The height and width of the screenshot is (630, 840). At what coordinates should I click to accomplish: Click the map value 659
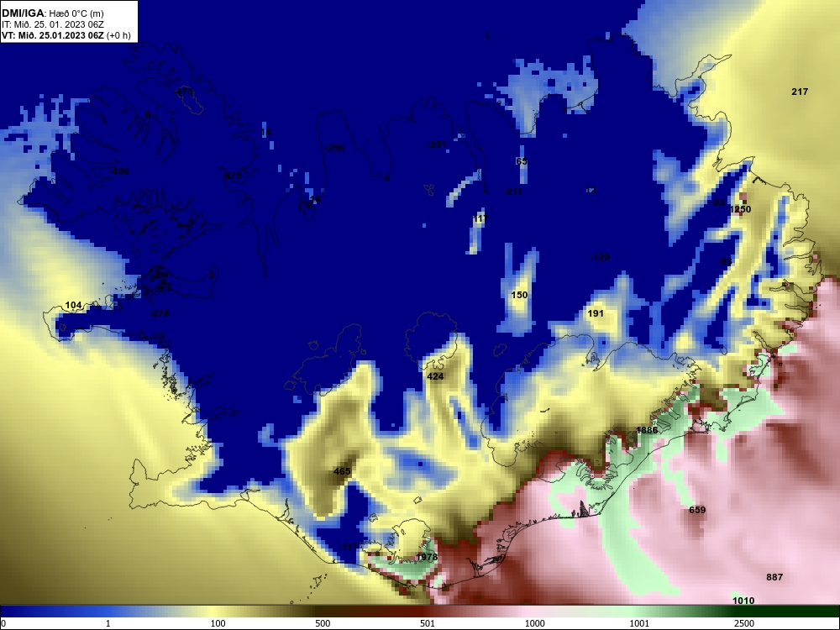697,510
